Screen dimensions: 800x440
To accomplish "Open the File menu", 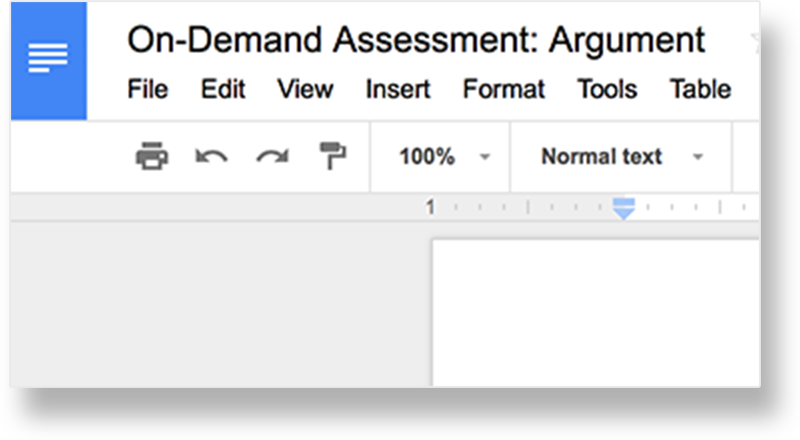I will pos(147,89).
